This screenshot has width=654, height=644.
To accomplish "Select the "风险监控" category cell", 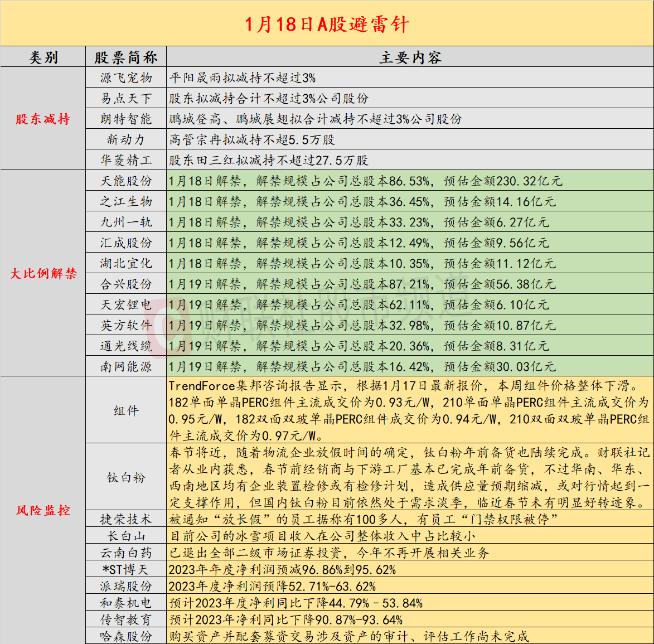I will pos(43,510).
